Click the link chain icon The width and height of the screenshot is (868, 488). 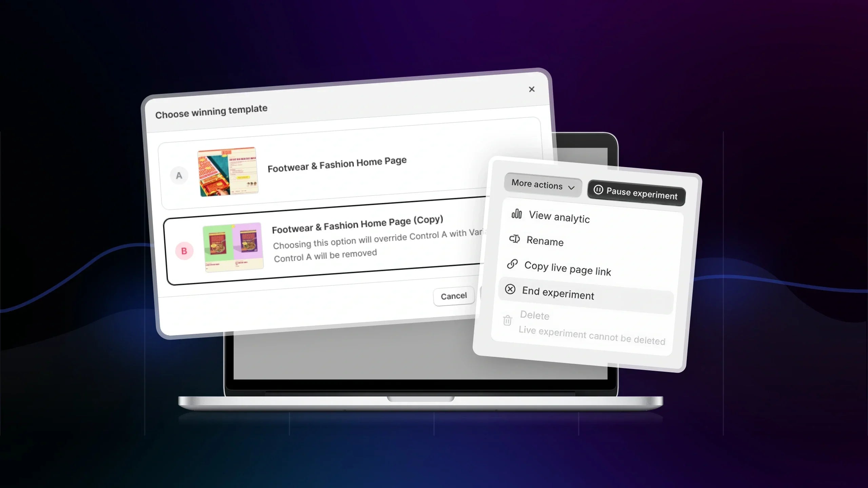512,264
